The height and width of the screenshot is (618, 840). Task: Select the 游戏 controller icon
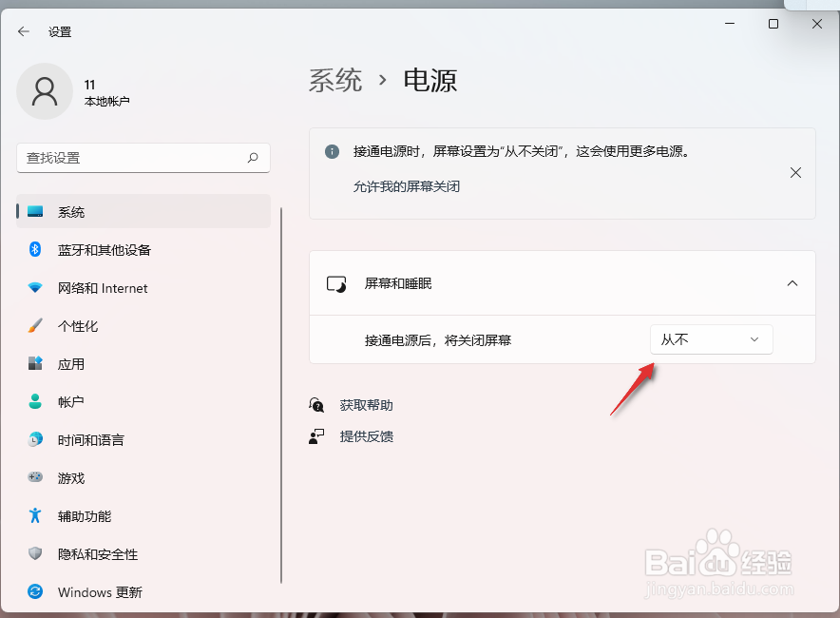(36, 477)
